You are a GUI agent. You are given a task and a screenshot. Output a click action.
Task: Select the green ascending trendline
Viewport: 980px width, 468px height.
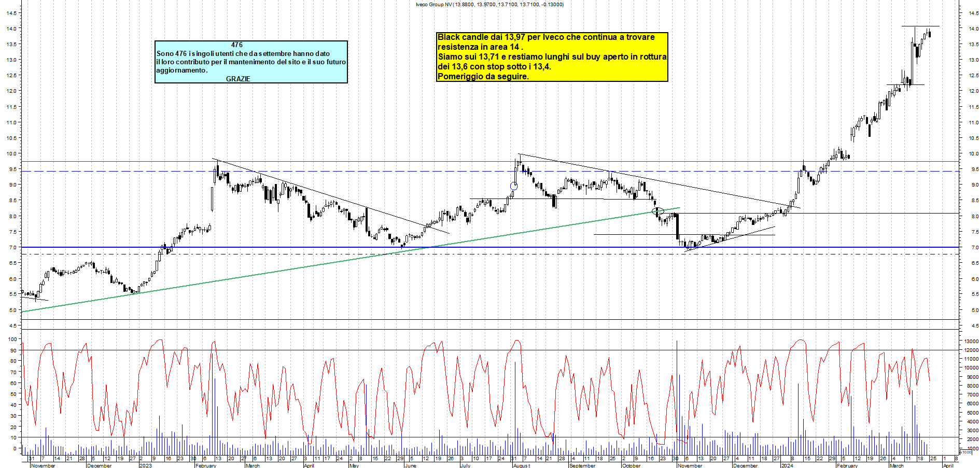coord(351,260)
